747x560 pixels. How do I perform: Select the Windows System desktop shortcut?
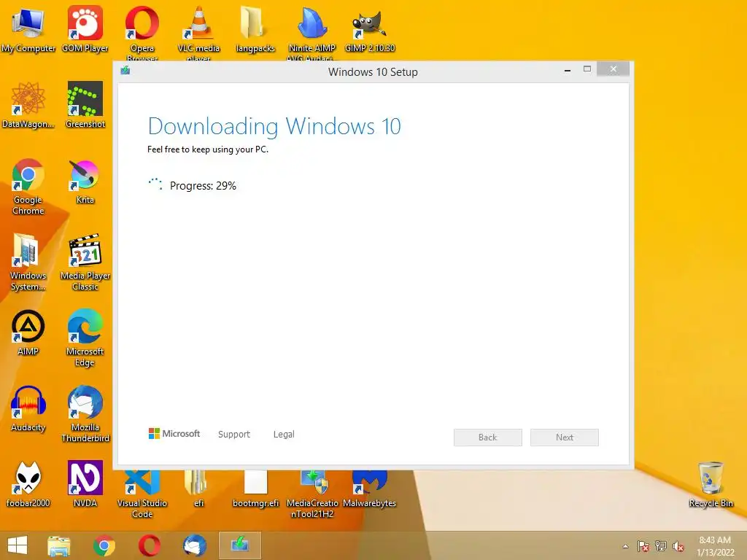coord(28,262)
